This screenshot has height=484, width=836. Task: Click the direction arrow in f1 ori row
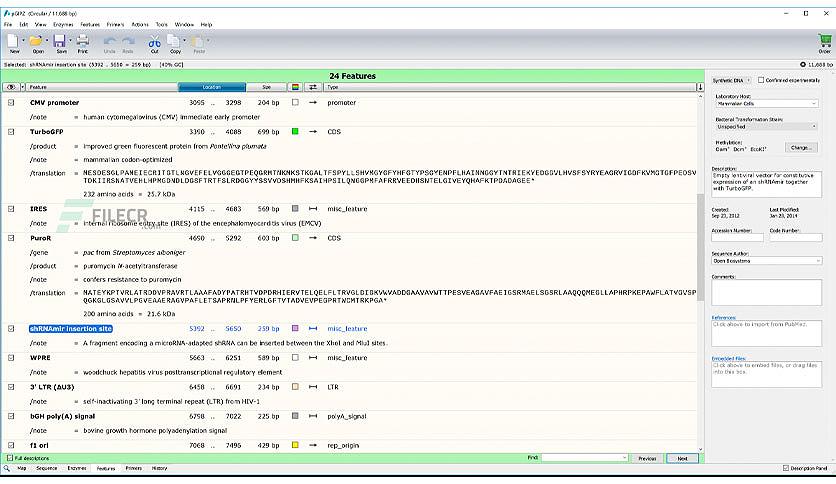pos(313,445)
